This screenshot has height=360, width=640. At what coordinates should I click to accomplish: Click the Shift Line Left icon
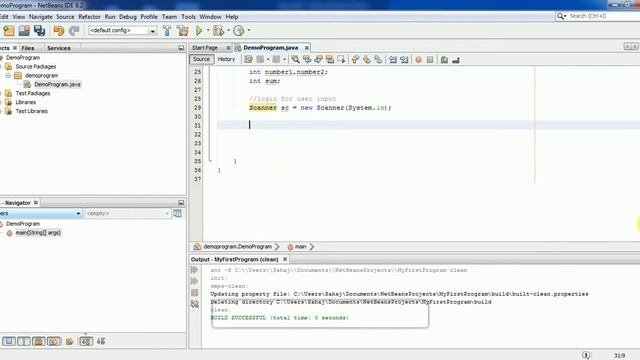(393, 60)
